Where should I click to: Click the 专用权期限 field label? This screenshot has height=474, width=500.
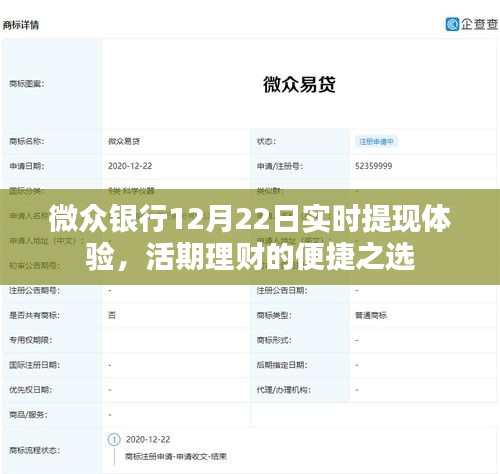[x=31, y=340]
